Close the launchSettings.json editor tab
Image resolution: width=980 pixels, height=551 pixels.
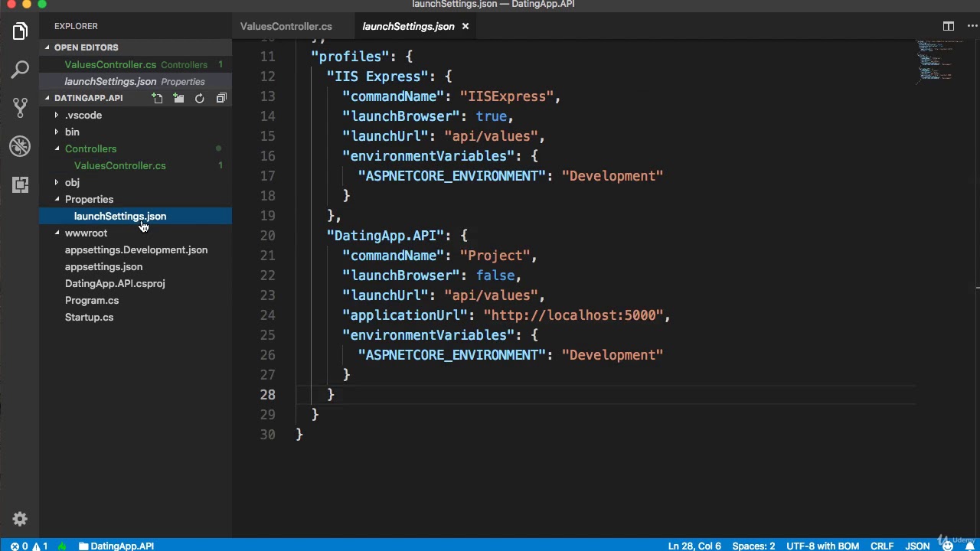click(465, 26)
